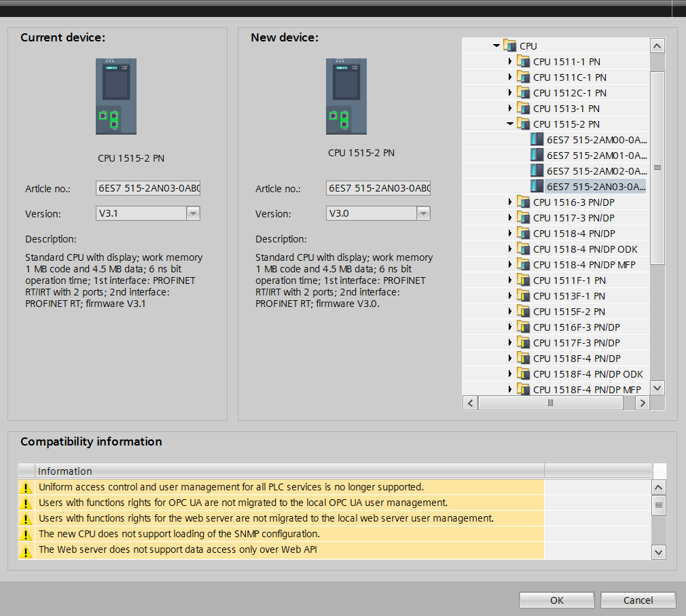Select the 6ES7 515-2AM00 module icon

[x=537, y=140]
